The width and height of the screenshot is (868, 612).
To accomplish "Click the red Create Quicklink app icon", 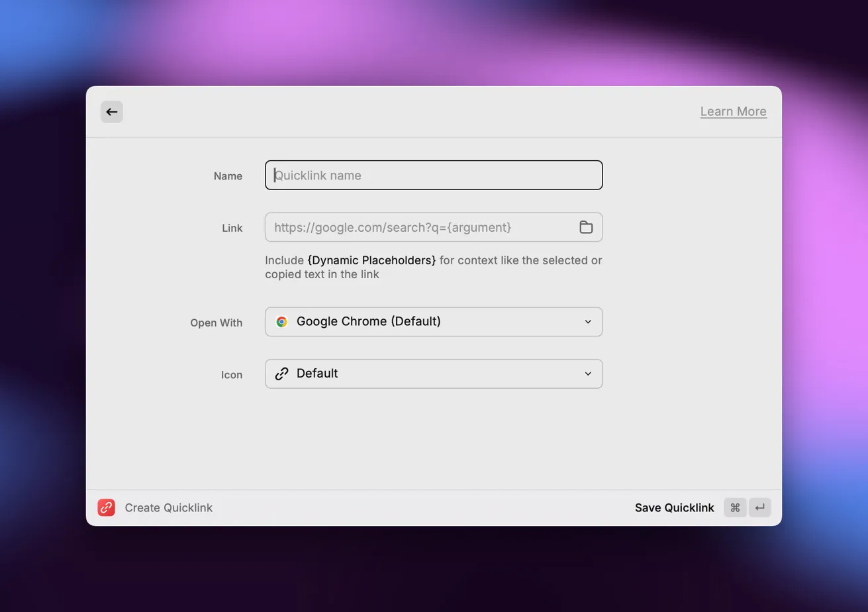I will coord(106,508).
